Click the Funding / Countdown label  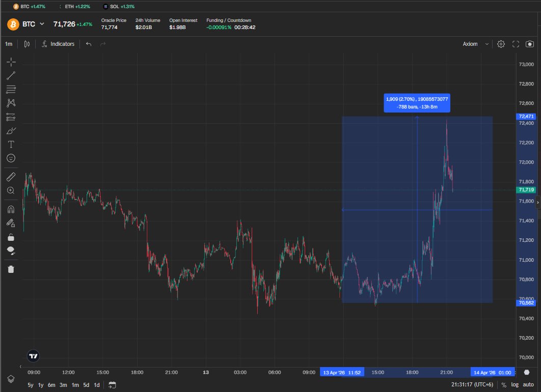coord(229,20)
